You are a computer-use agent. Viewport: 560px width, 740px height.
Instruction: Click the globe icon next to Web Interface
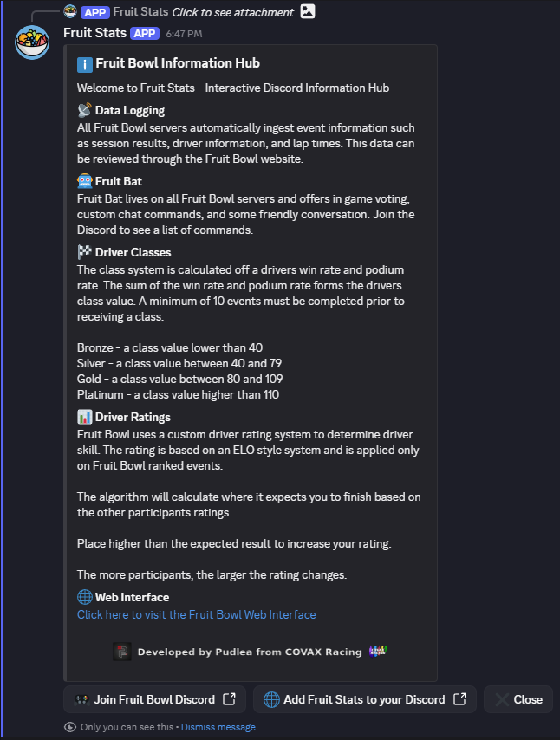click(x=84, y=597)
